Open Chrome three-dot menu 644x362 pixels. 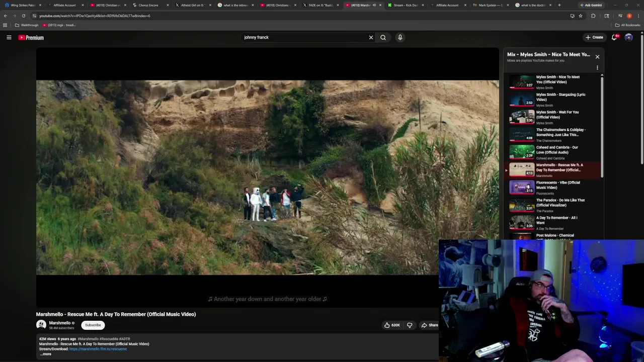pyautogui.click(x=638, y=16)
